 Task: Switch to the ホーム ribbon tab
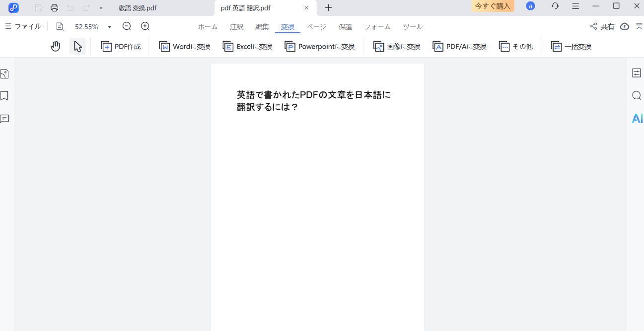(208, 26)
